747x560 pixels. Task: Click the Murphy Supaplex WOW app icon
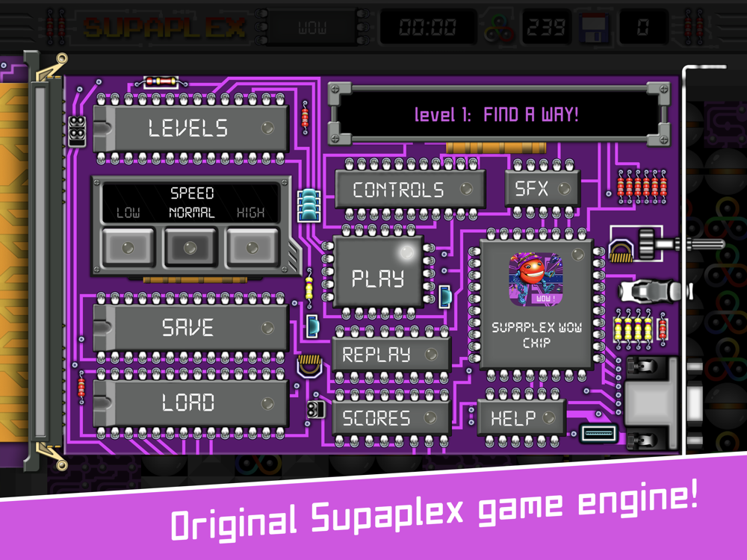pyautogui.click(x=536, y=279)
